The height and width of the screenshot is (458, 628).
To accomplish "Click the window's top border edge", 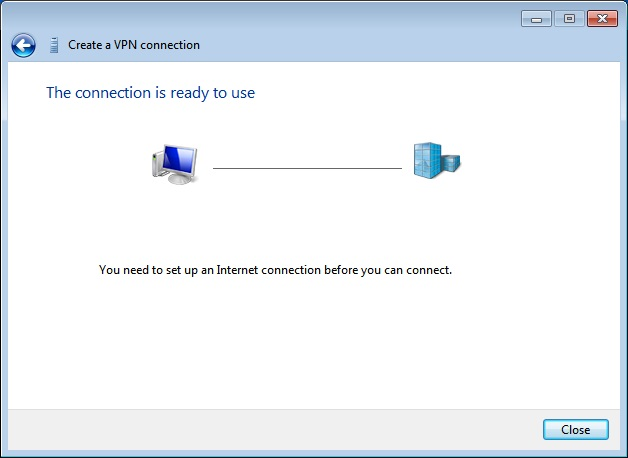I will coord(300,3).
